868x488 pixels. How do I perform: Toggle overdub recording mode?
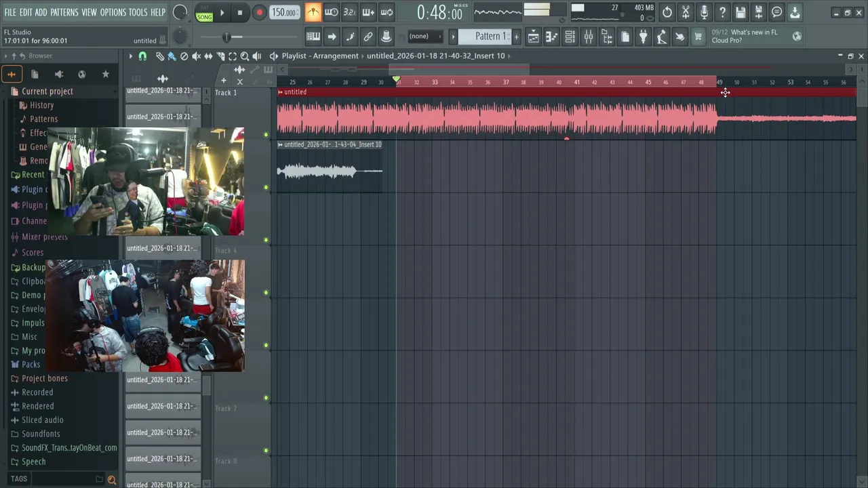pos(368,12)
